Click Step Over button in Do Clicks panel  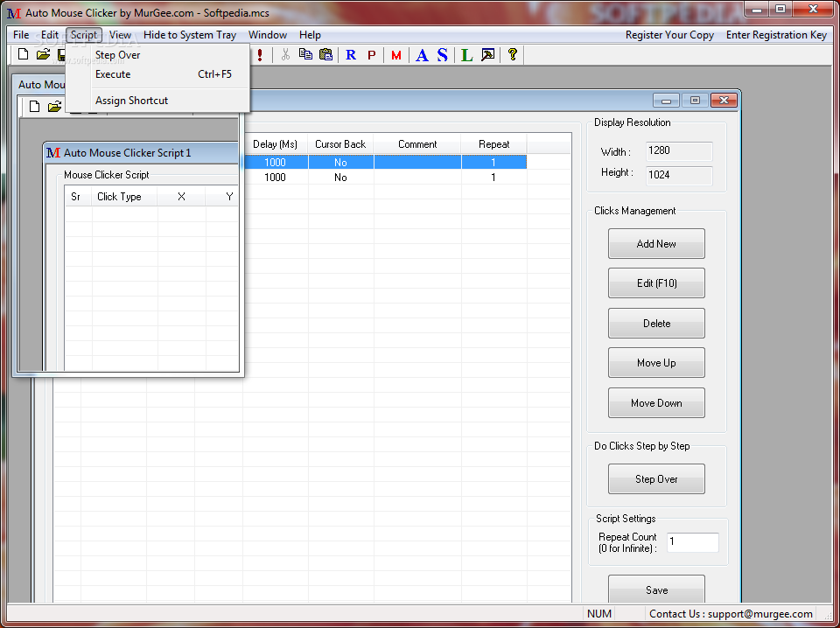pyautogui.click(x=656, y=479)
